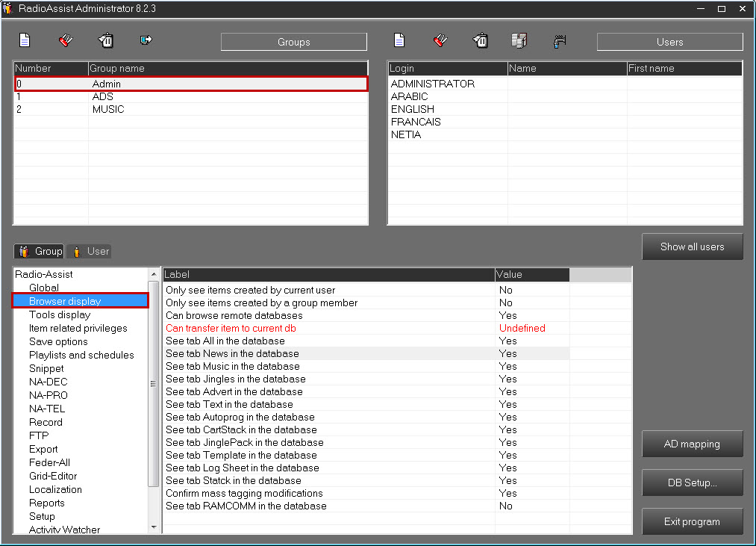Viewport: 756px width, 546px height.
Task: Click the red edit group icon
Action: [x=66, y=40]
